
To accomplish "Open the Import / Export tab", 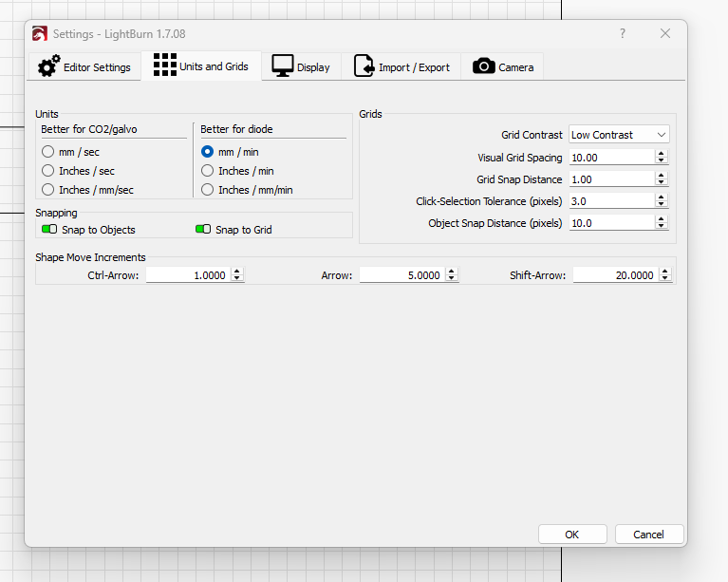I will click(x=402, y=67).
